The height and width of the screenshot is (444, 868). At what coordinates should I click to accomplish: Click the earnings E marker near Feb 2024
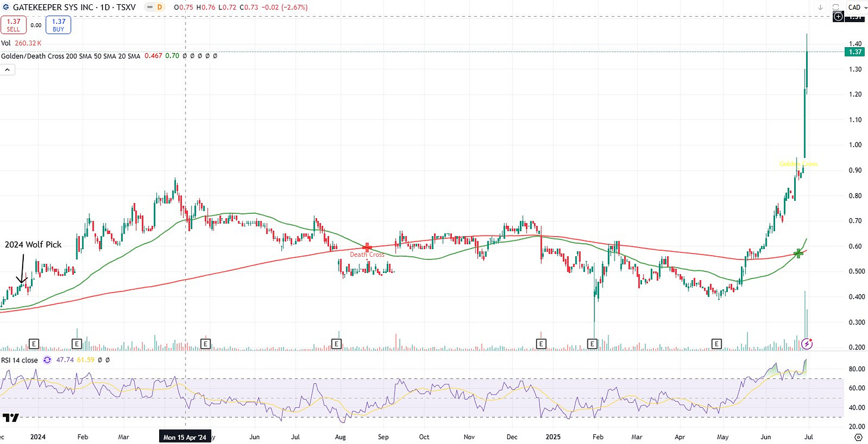coord(77,343)
